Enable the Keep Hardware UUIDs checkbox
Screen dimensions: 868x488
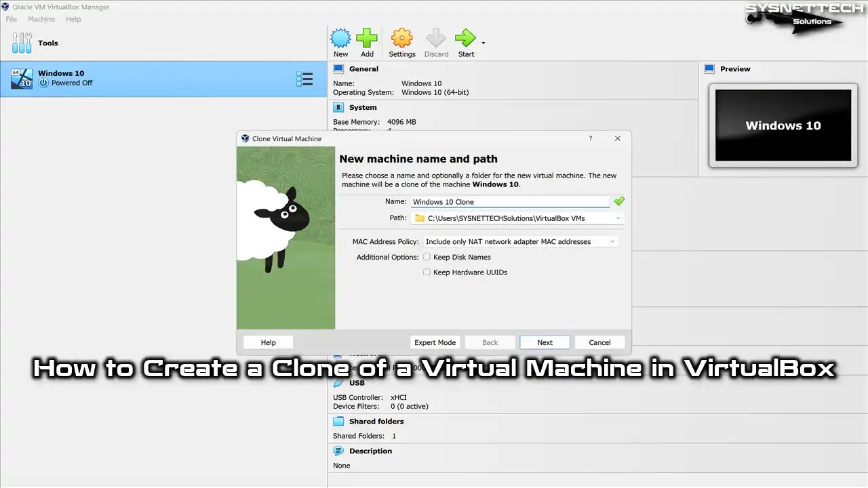(x=427, y=272)
